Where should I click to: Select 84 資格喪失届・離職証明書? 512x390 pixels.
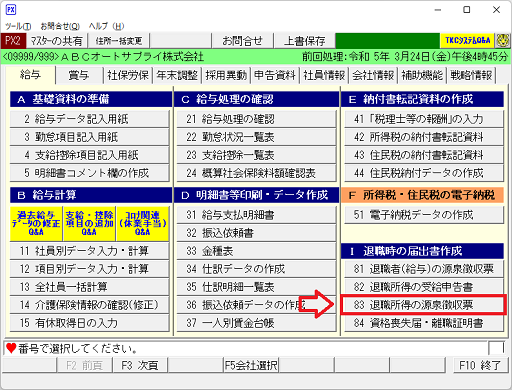424,323
